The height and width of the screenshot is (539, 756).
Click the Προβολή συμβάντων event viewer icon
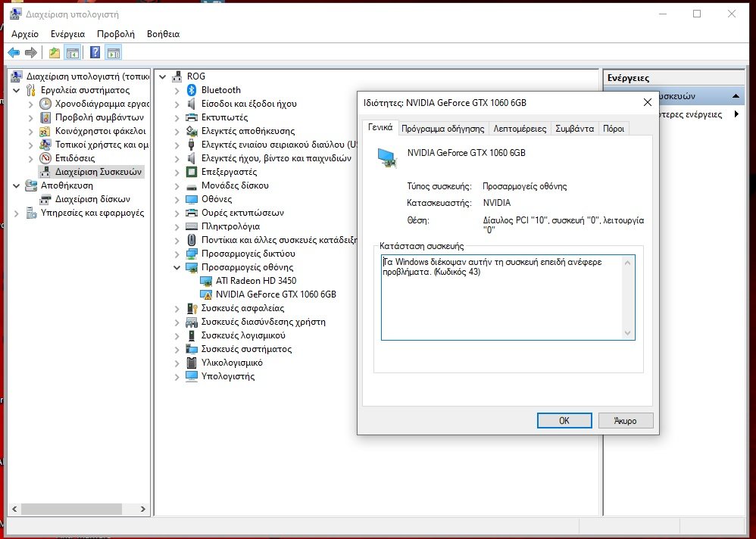click(45, 117)
